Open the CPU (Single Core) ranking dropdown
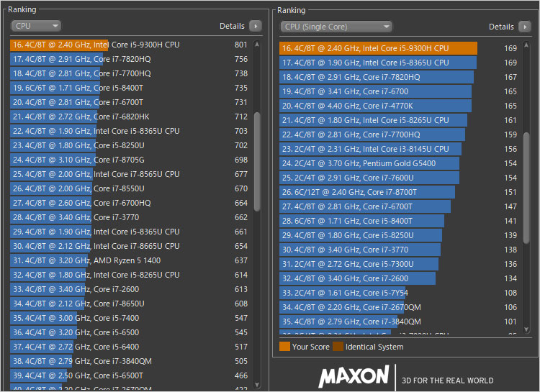The image size is (540, 392). (x=336, y=27)
